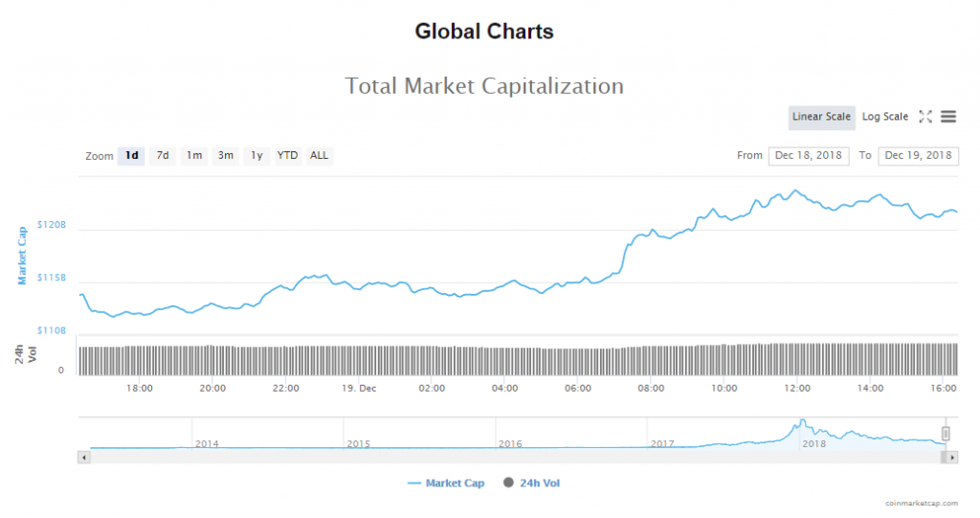
Task: Click navigator scroll right arrow
Action: point(952,458)
